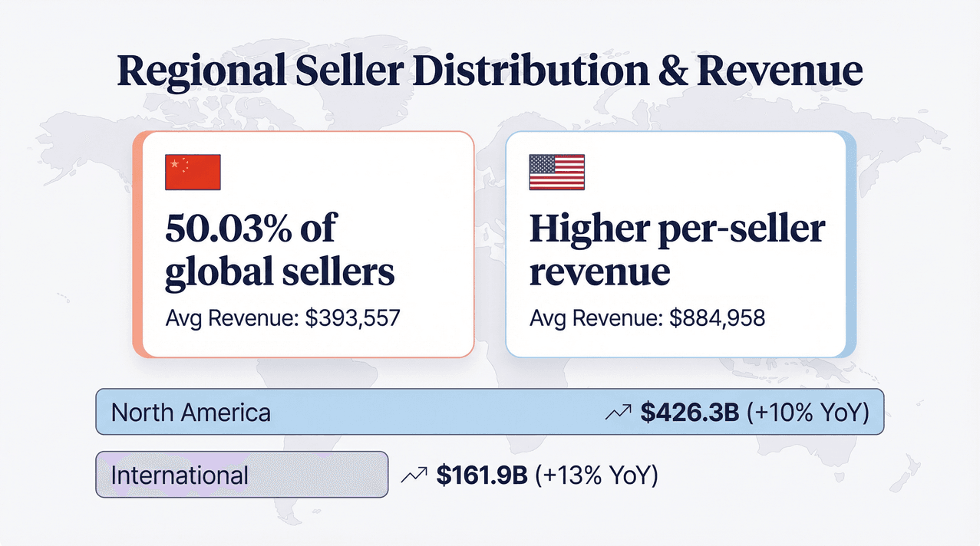
Task: Click the "International" bar label
Action: pos(180,475)
